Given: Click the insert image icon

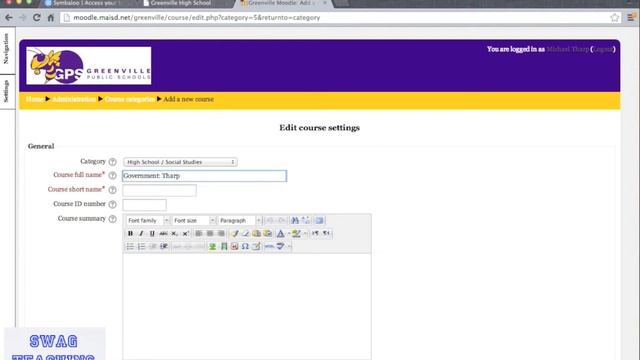Looking at the screenshot, I should pyautogui.click(x=213, y=247).
